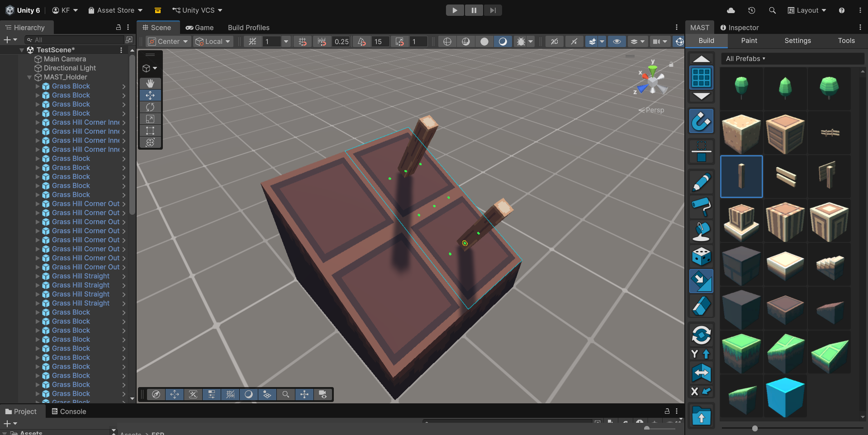Open the MAST Paint tab
This screenshot has width=868, height=435.
[x=749, y=41]
